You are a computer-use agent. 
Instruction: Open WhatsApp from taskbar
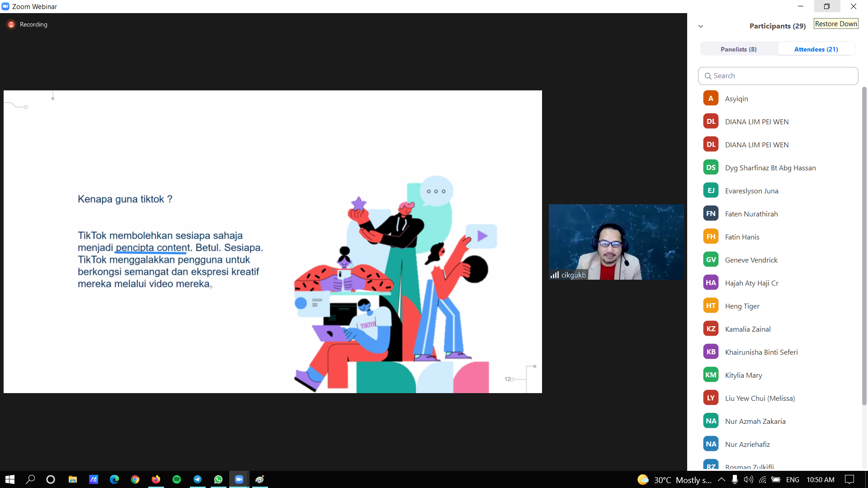coord(218,479)
